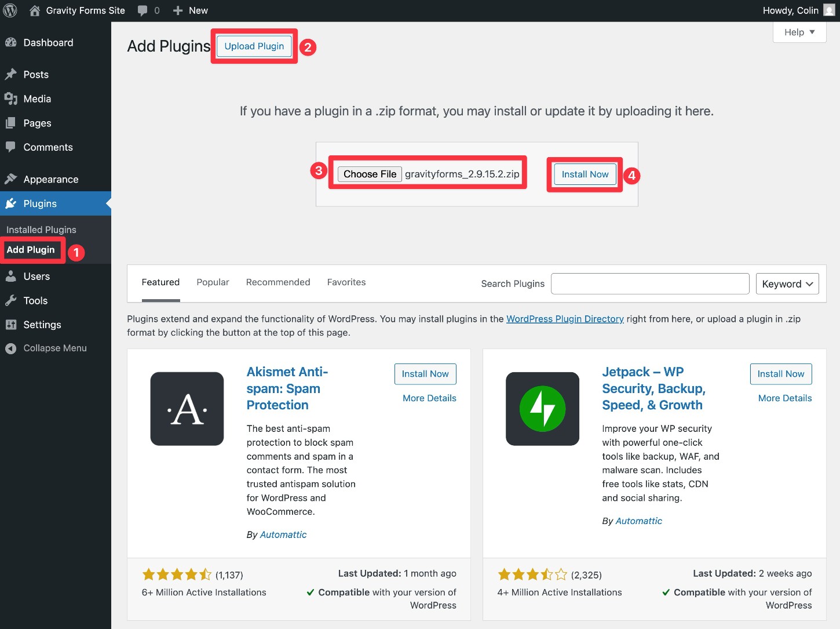Click the plus icon next to New
This screenshot has width=840, height=629.
(x=178, y=10)
